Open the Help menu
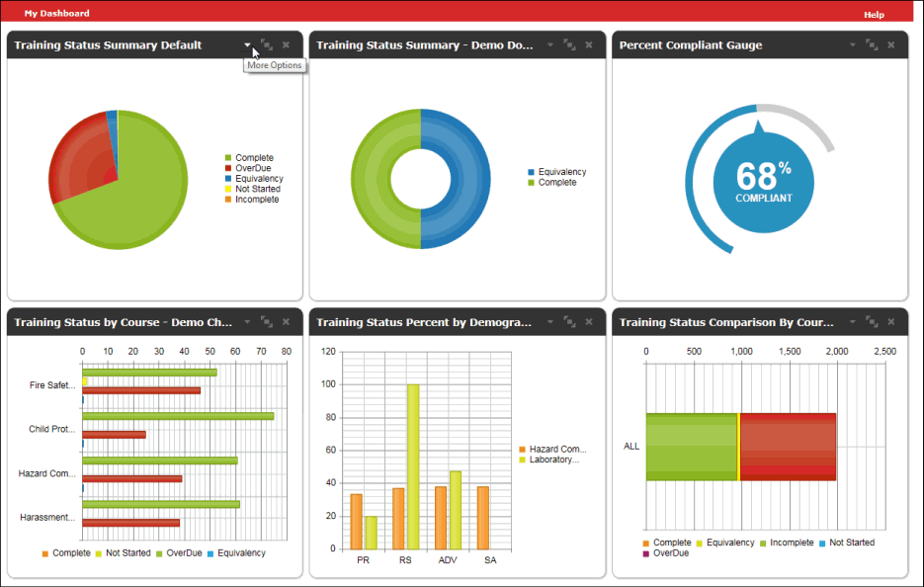Screen dimensions: 924x587 click(874, 15)
